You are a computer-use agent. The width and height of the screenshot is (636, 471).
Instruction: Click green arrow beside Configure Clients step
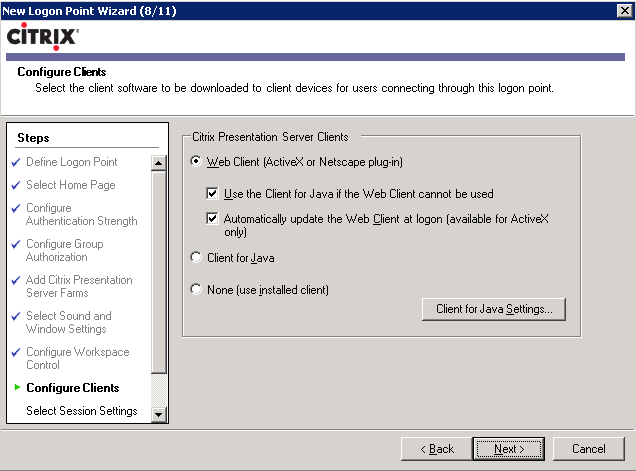[x=17, y=387]
